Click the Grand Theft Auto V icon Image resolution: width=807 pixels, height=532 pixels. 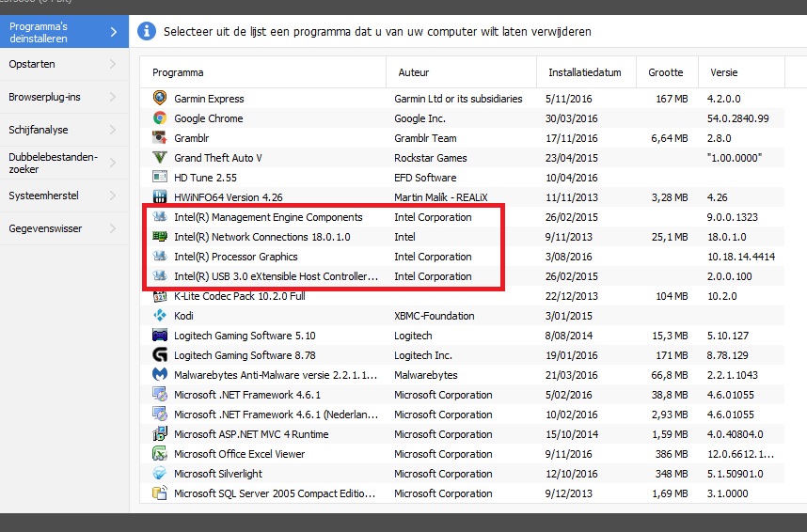tap(160, 158)
